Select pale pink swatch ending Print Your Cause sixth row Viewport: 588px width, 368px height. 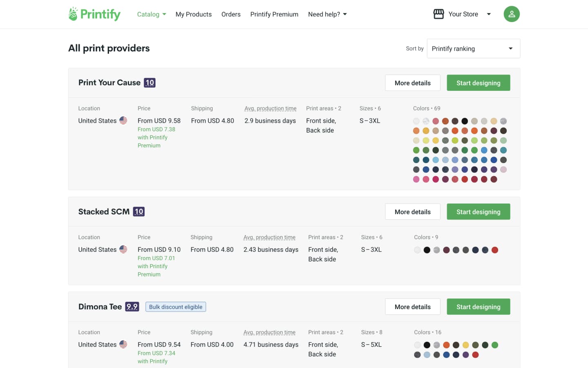point(503,169)
